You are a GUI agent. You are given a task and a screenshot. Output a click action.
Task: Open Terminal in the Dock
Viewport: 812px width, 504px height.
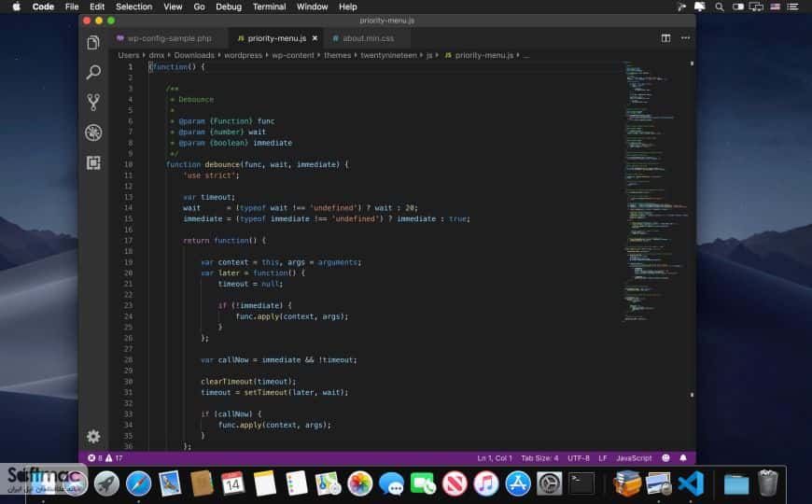click(581, 483)
